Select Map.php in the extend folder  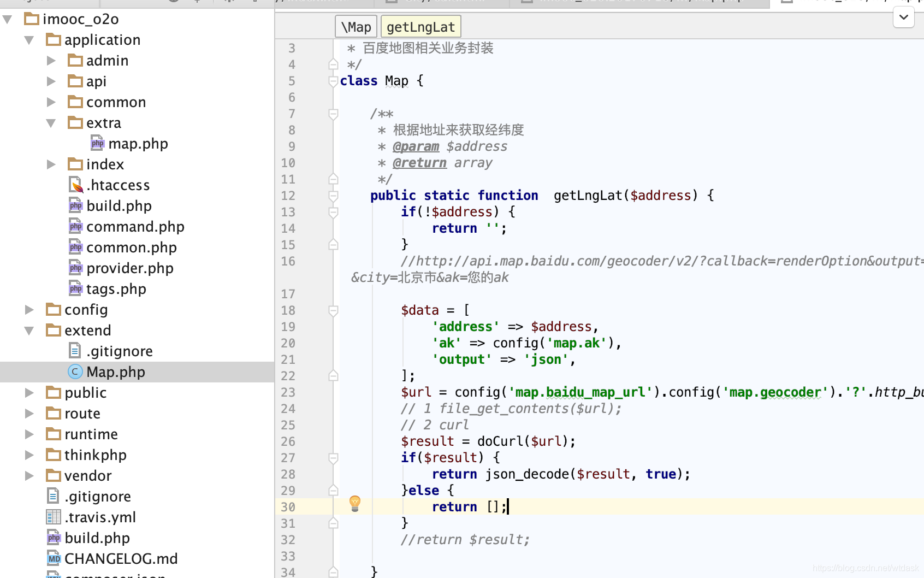coord(116,372)
